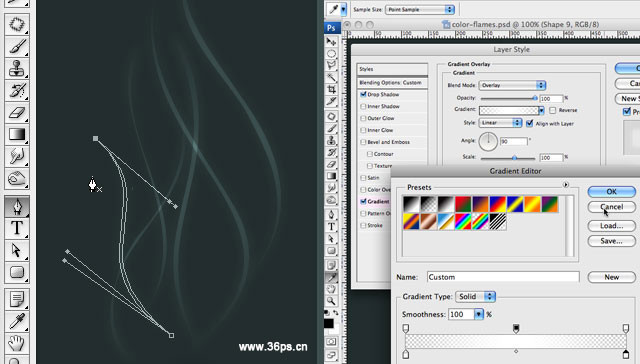This screenshot has width=640, height=364.
Task: Select Elliptical Marquee in the small toolbox
Action: click(331, 53)
